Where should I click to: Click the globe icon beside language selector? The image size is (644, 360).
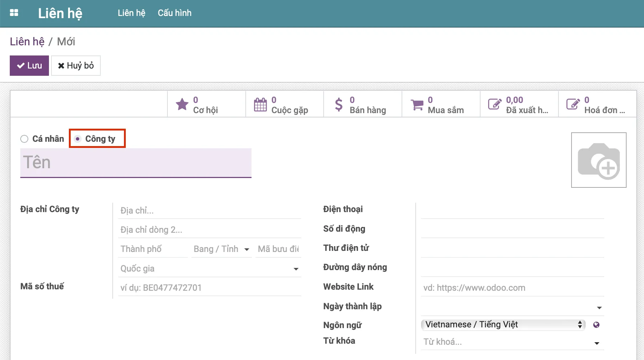click(596, 325)
